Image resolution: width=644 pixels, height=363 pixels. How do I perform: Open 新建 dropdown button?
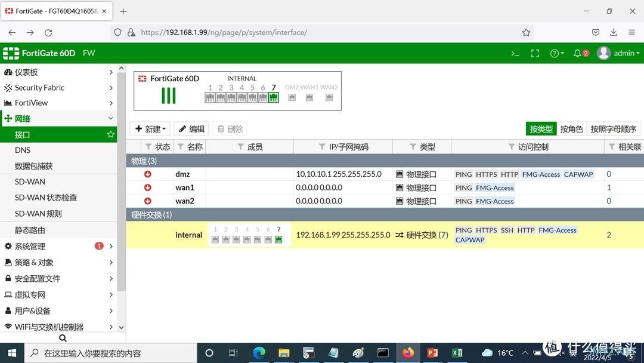point(150,129)
